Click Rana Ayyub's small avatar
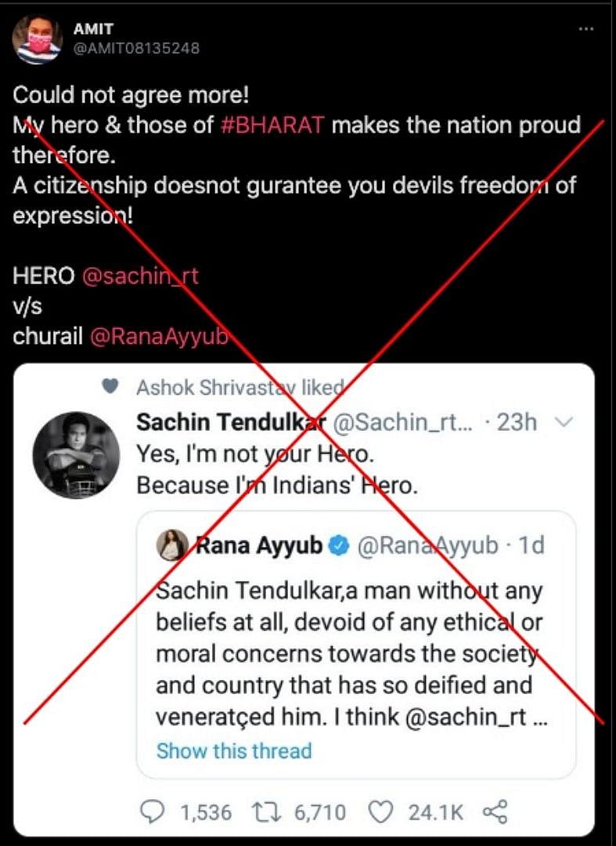 (172, 545)
